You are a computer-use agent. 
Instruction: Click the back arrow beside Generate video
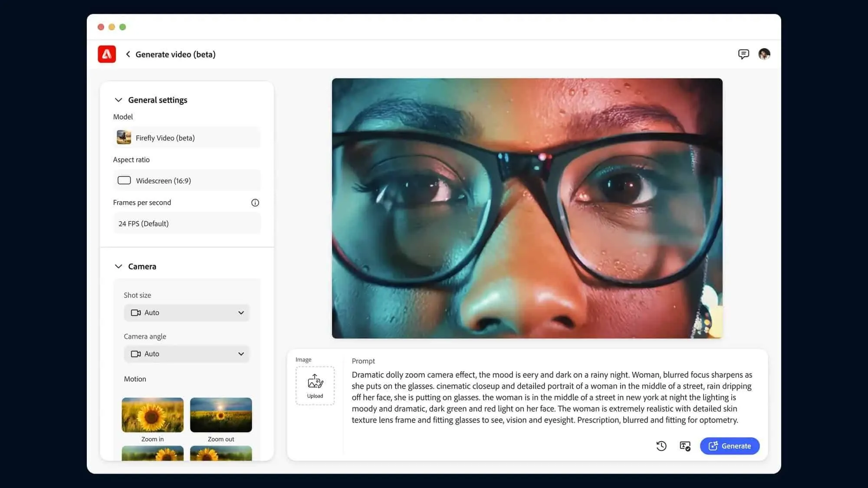pyautogui.click(x=128, y=54)
